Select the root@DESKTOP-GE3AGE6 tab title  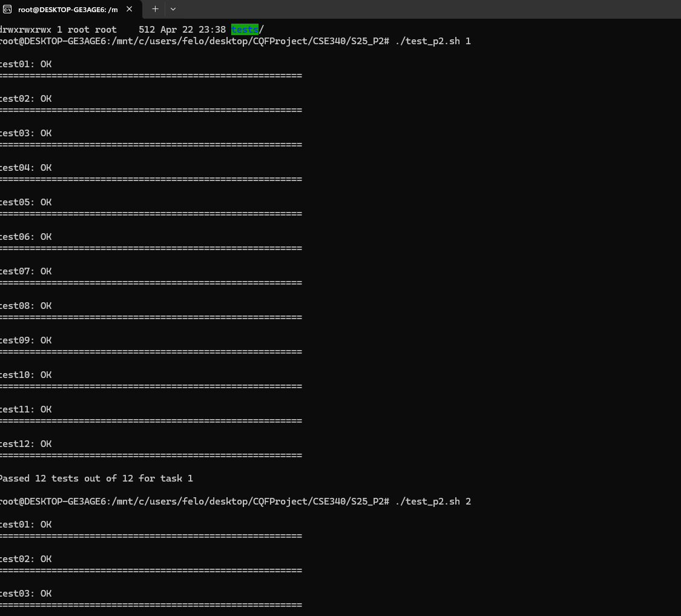[67, 9]
